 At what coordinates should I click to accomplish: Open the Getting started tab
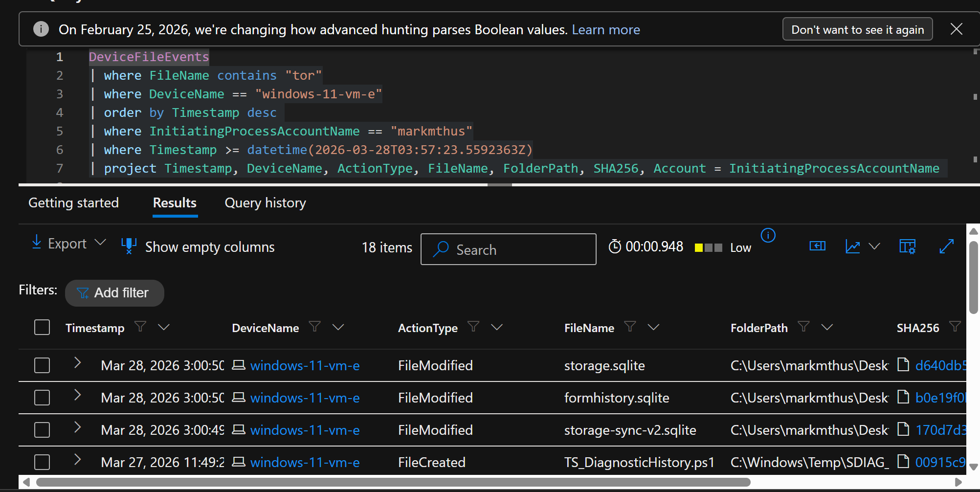pyautogui.click(x=73, y=203)
